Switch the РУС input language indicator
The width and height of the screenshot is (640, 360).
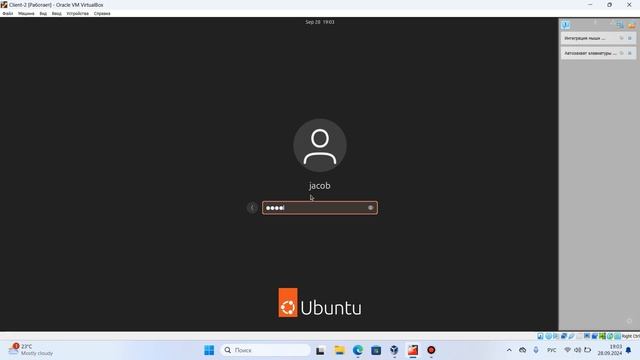(x=551, y=350)
